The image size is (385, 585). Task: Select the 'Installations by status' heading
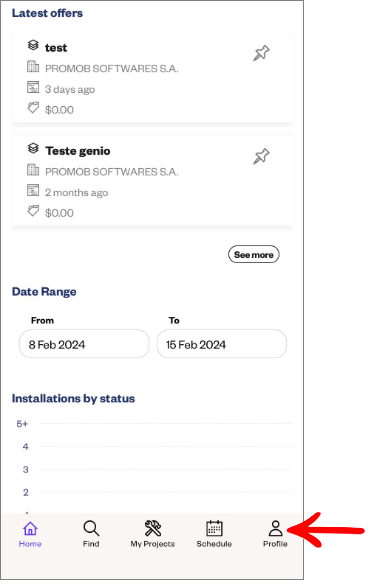coord(73,398)
